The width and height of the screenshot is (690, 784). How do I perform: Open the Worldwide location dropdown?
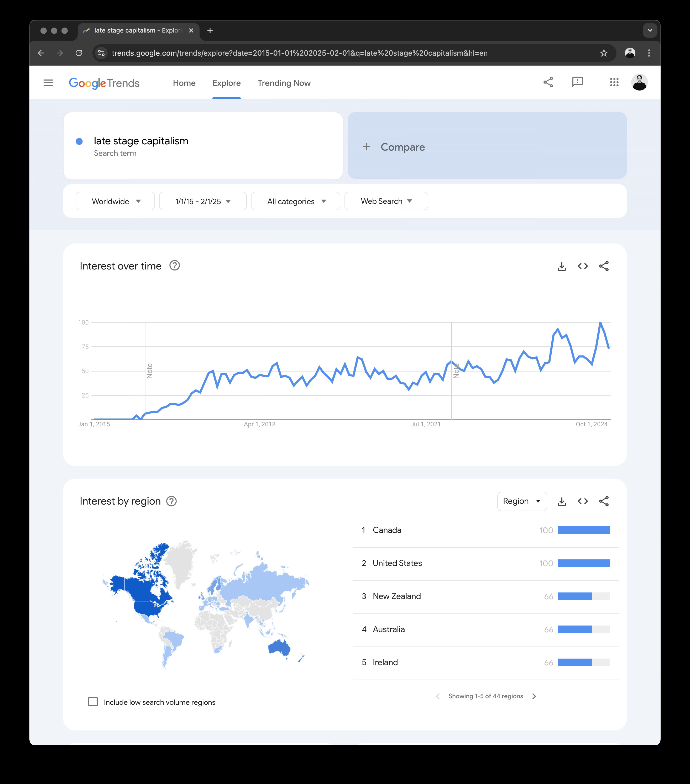115,201
